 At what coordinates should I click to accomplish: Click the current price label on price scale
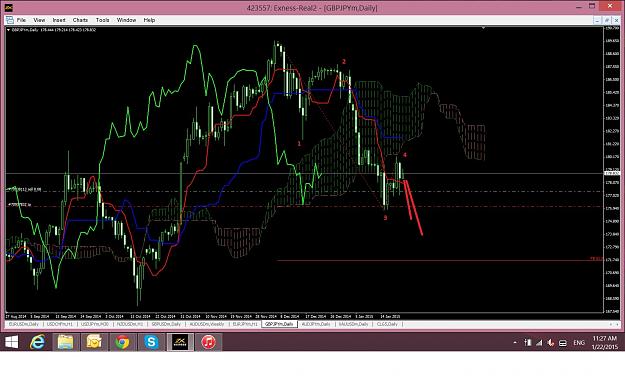(612, 173)
